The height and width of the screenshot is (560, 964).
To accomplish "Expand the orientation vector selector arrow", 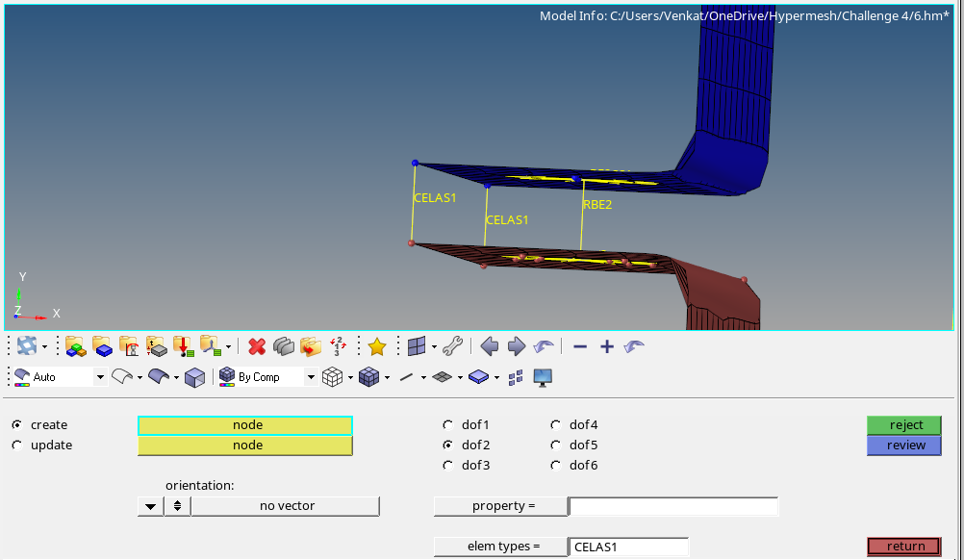I will (x=150, y=505).
